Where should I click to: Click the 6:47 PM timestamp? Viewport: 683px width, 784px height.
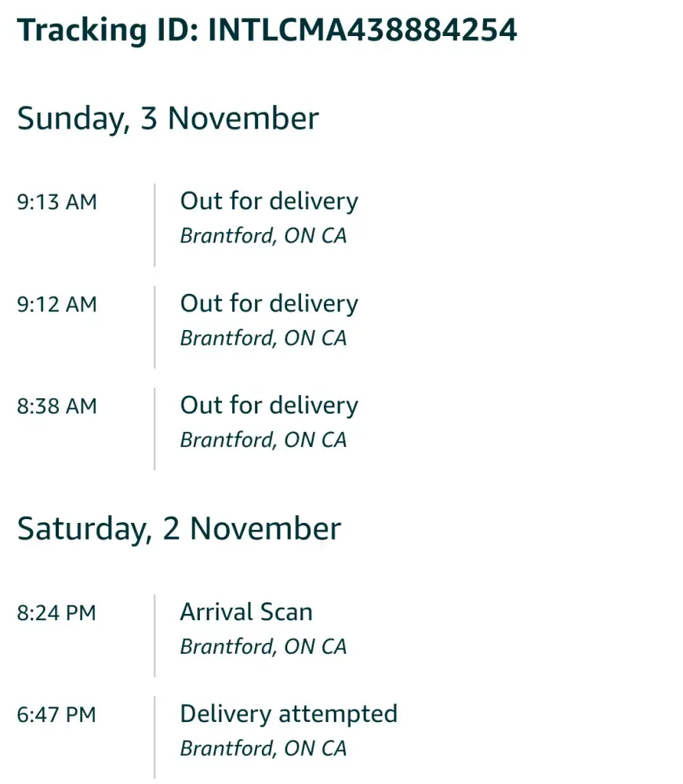(56, 715)
